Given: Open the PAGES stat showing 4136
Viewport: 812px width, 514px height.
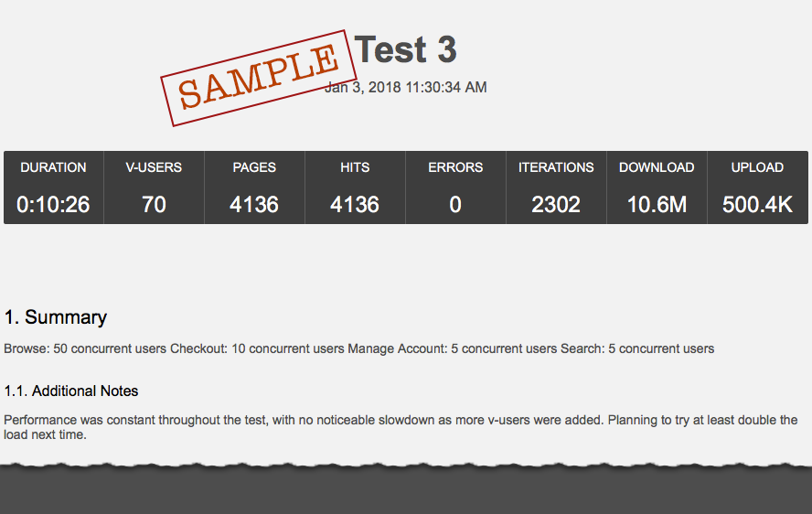Looking at the screenshot, I should [x=254, y=187].
